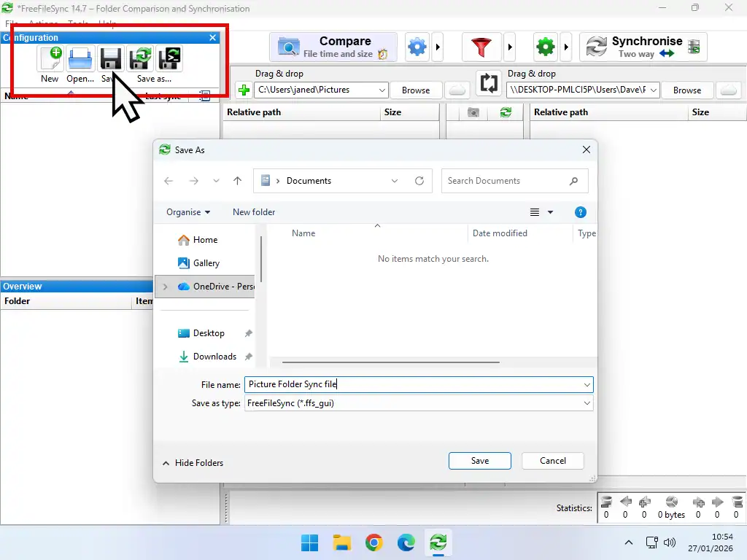The image size is (747, 560).
Task: Click the cloud icon beside the left Browse button
Action: (457, 90)
